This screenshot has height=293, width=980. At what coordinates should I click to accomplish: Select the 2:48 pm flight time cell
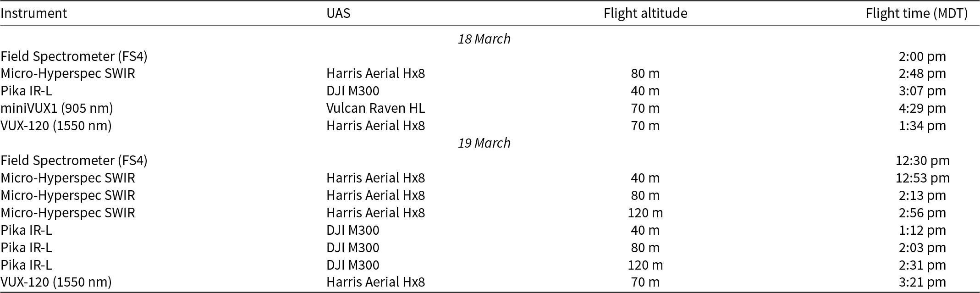[922, 73]
